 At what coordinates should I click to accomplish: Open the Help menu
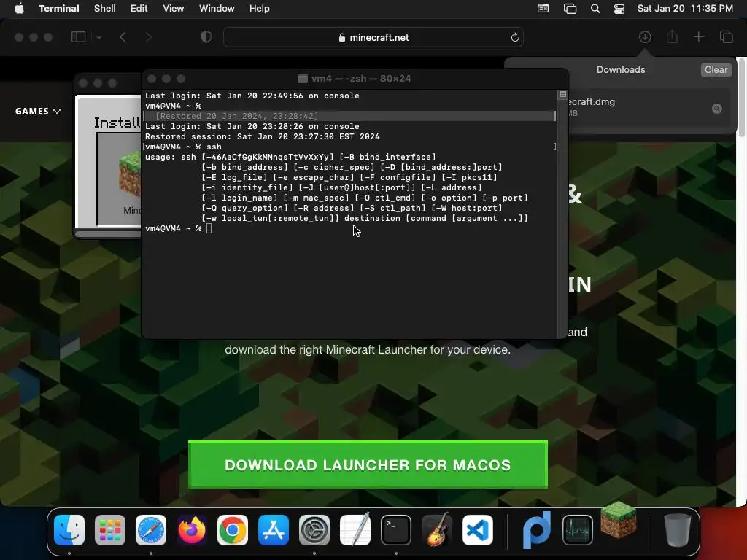pos(259,9)
